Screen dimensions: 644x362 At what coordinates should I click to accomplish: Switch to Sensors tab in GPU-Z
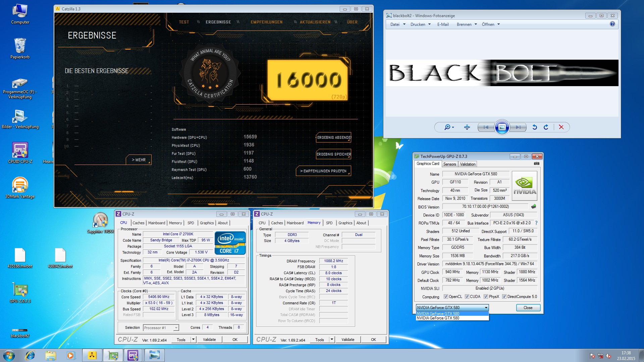tap(449, 164)
